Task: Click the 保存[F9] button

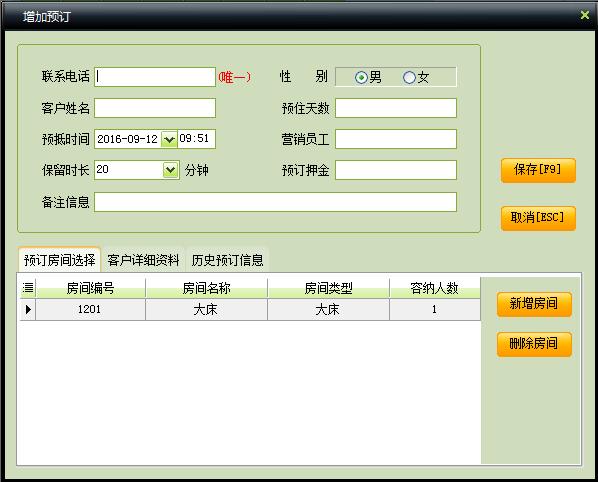Action: (x=538, y=170)
